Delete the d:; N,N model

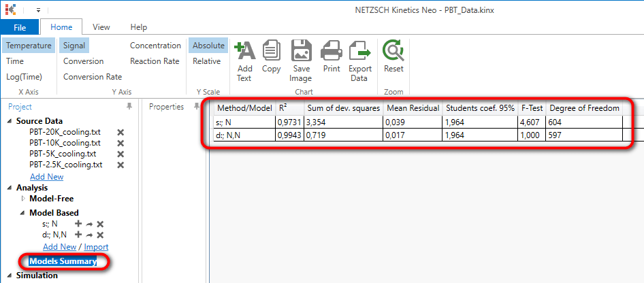[x=100, y=235]
